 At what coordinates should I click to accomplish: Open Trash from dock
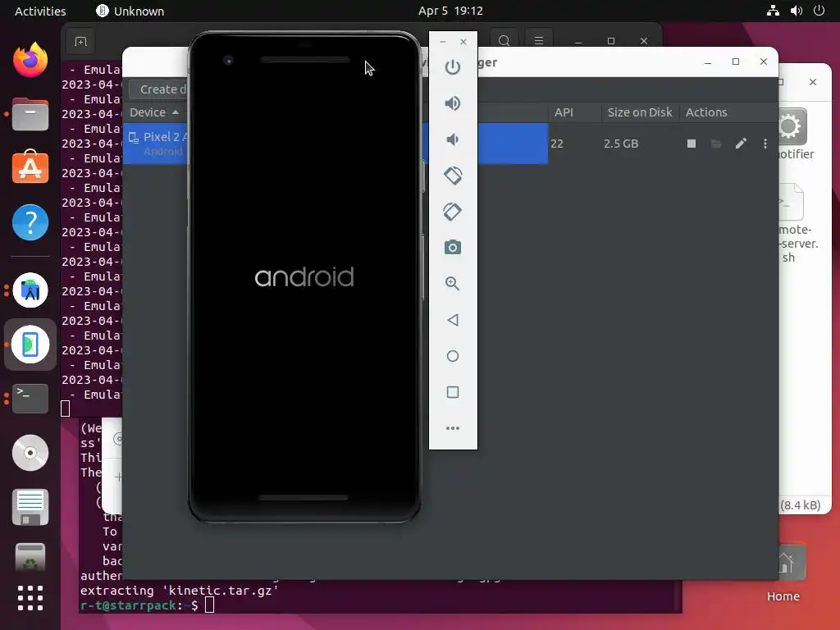(x=30, y=558)
